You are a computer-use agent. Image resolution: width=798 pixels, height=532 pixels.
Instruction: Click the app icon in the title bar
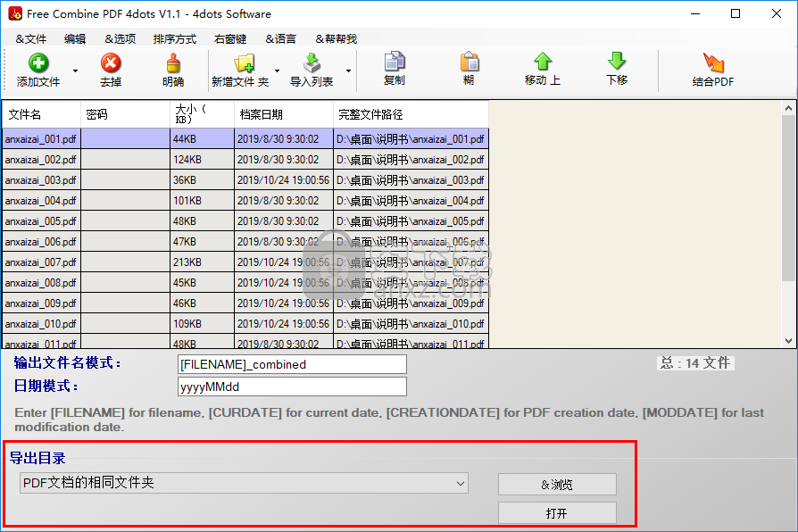point(15,13)
